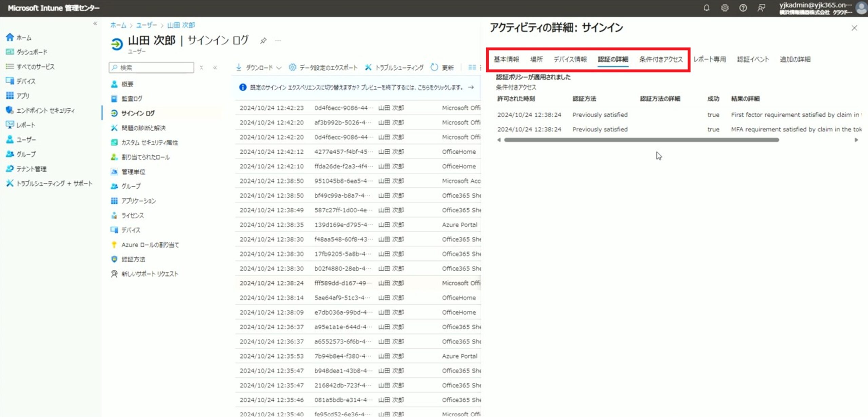Select log row 2024/10/24 12:42:23
868x417 pixels.
(358, 108)
